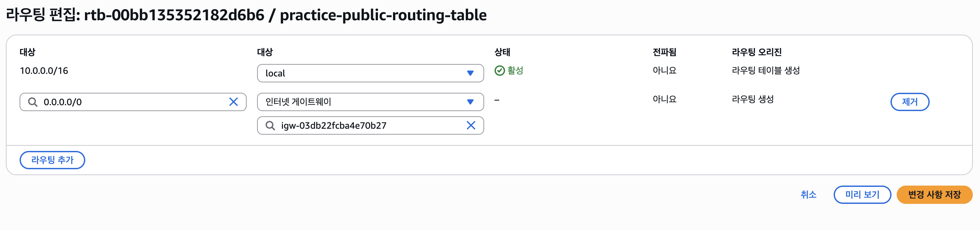The width and height of the screenshot is (980, 230).
Task: Focus the 0.0.0.0/0 destination input
Action: pyautogui.click(x=133, y=102)
